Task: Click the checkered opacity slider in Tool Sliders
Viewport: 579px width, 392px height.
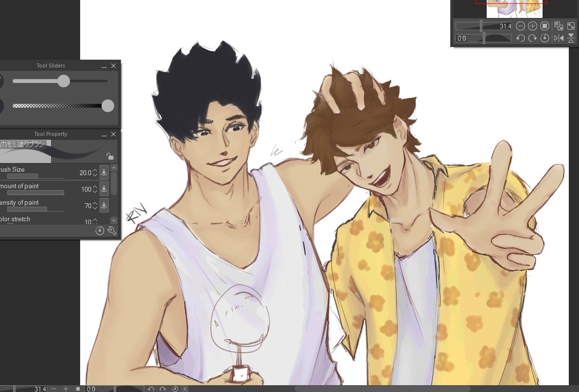Action: (x=60, y=106)
